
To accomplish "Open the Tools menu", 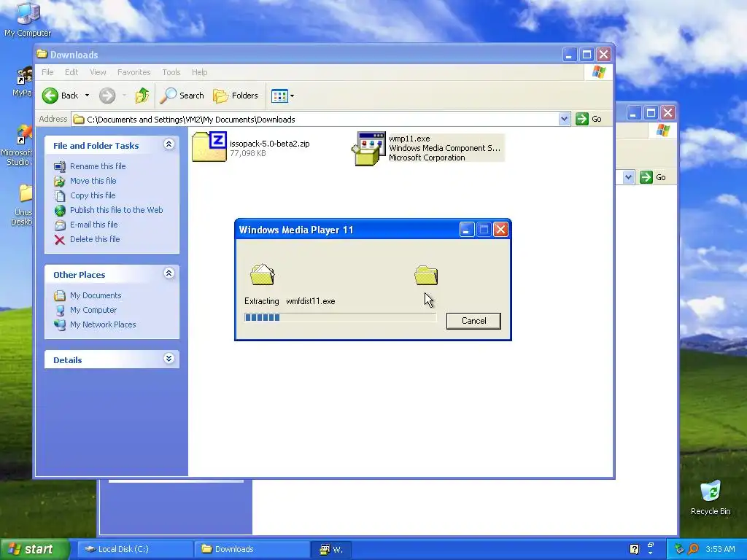I will pos(171,72).
